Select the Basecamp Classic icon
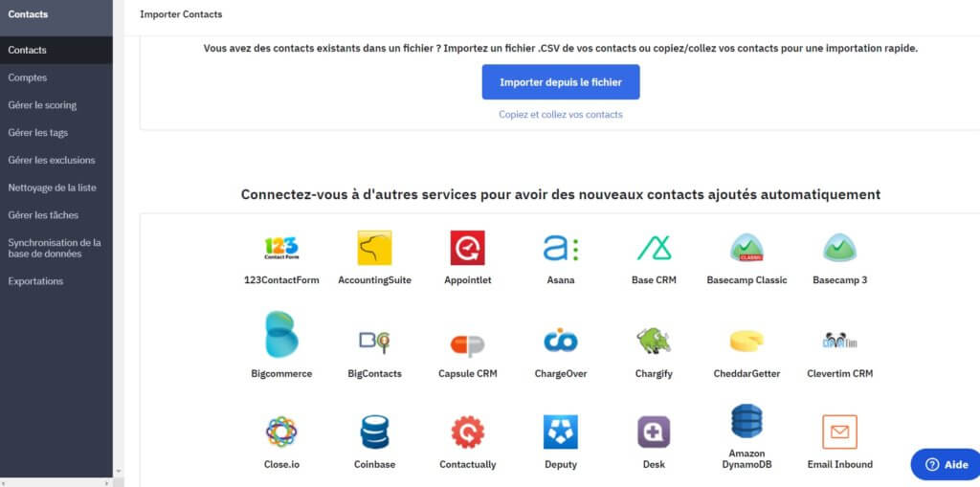 pyautogui.click(x=746, y=248)
